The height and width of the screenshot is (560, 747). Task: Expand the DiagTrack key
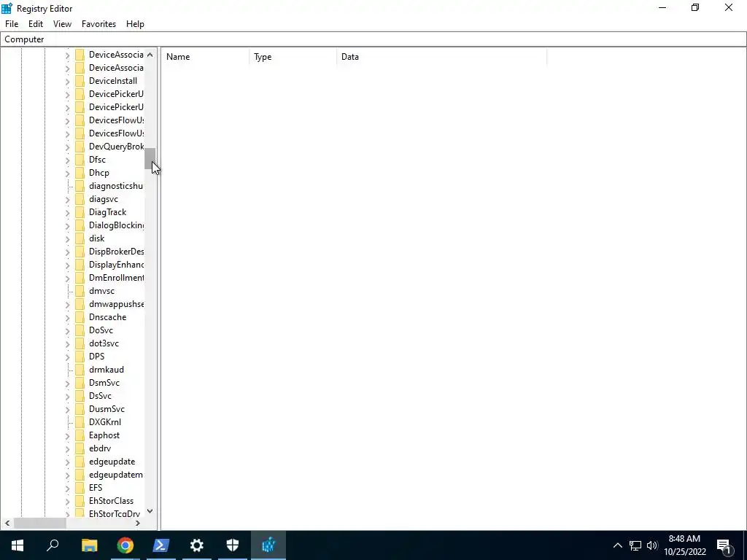pos(67,212)
